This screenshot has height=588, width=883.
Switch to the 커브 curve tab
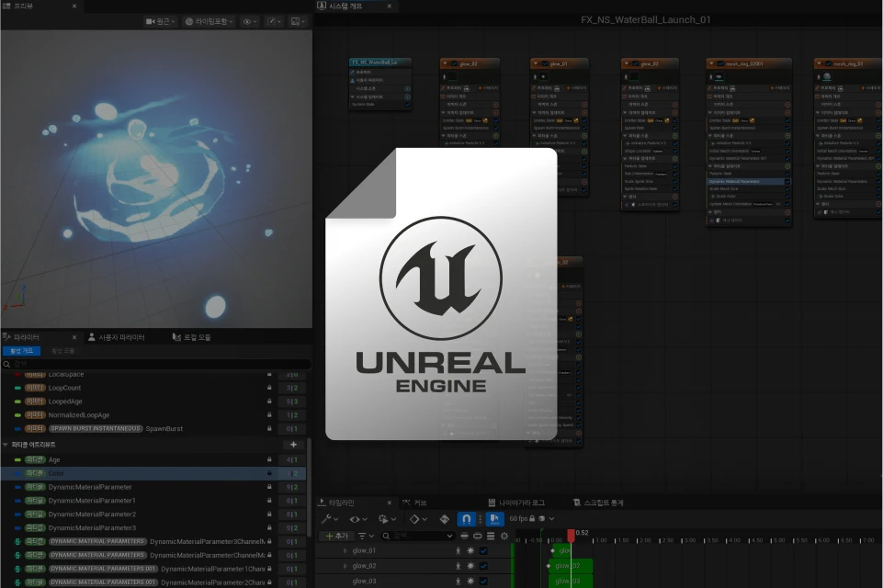tap(415, 503)
